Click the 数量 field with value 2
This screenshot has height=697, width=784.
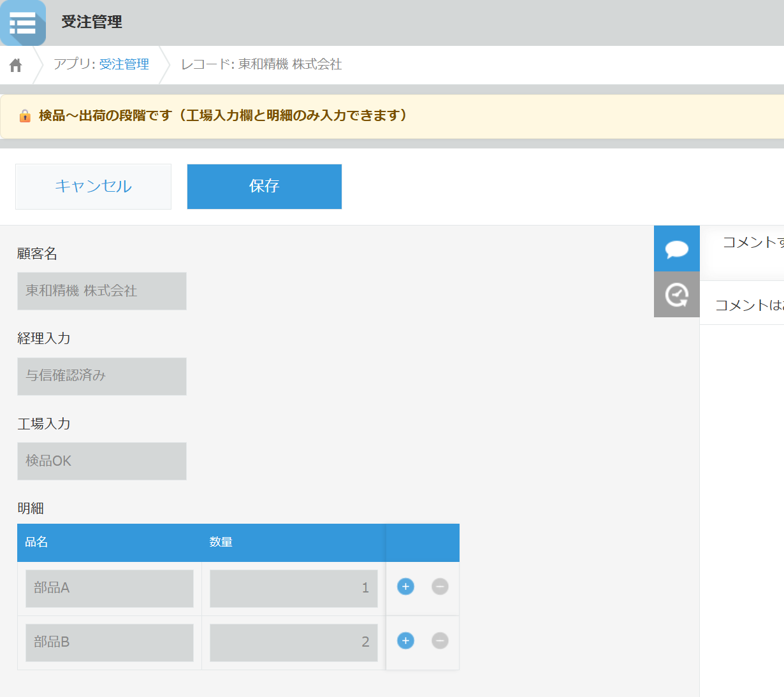coord(294,642)
